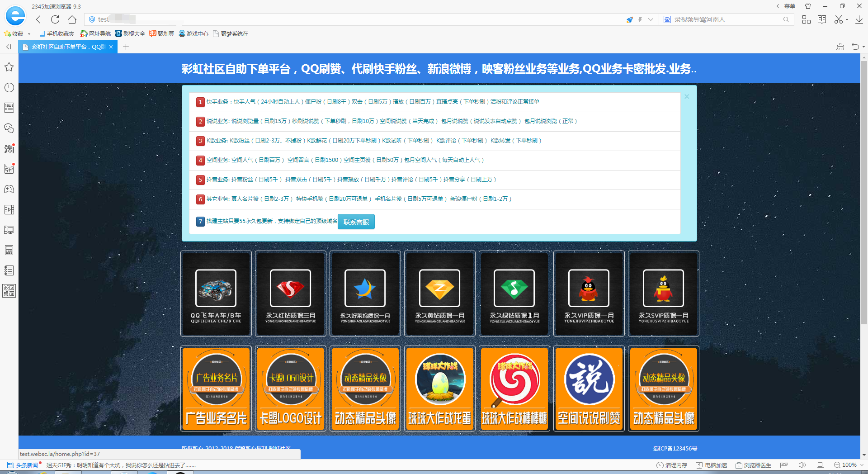The image size is (868, 474).
Task: Open the 影视大全 bookmark
Action: [x=130, y=34]
